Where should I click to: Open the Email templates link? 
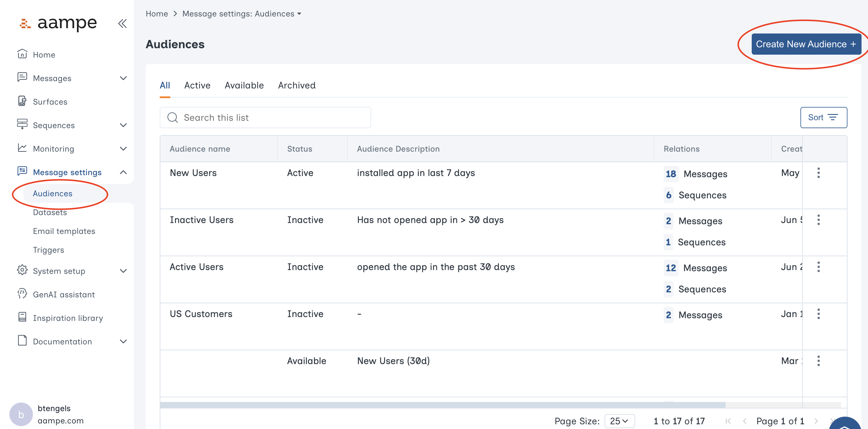pyautogui.click(x=64, y=231)
